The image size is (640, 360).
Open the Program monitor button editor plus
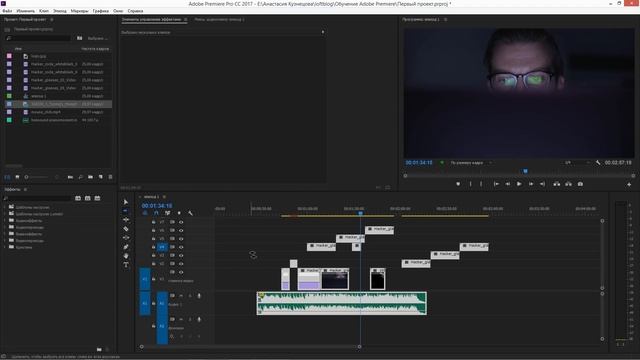(x=629, y=184)
